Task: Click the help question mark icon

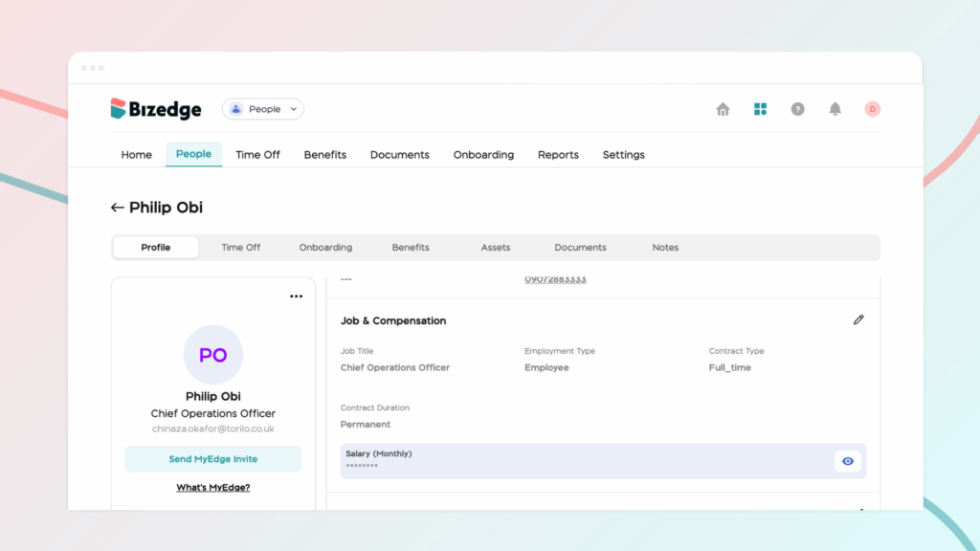Action: [797, 109]
